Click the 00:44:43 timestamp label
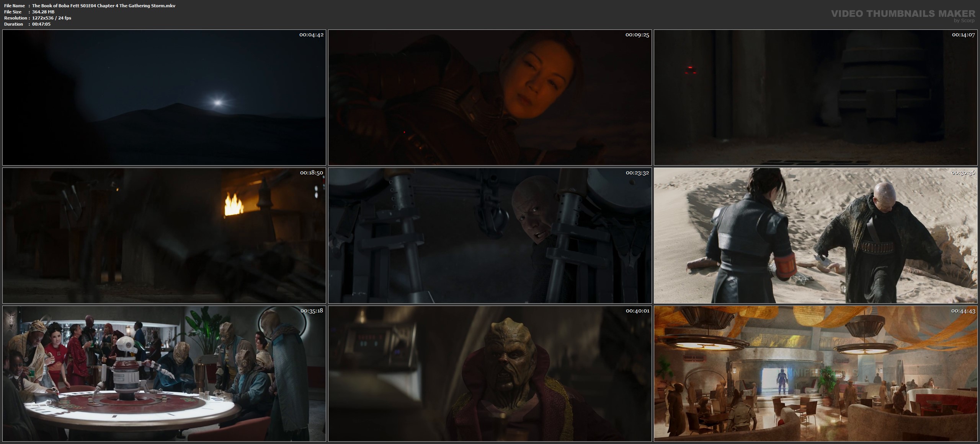This screenshot has height=444, width=980. point(963,311)
